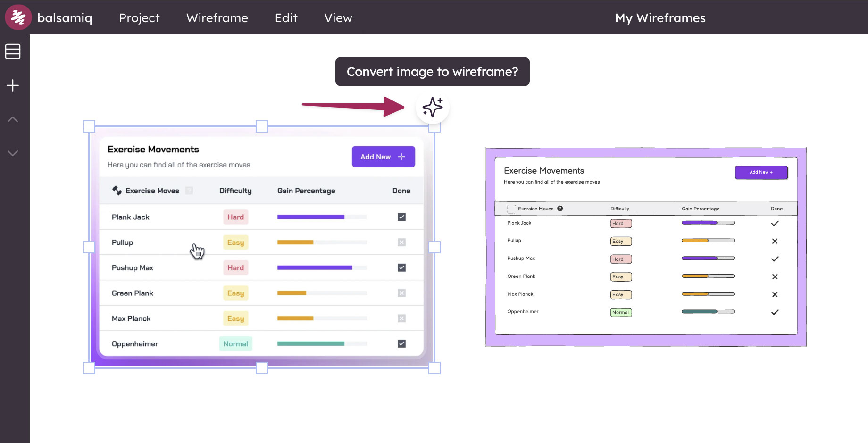Uncheck the Done checkbox for Oppenheimer

point(401,343)
